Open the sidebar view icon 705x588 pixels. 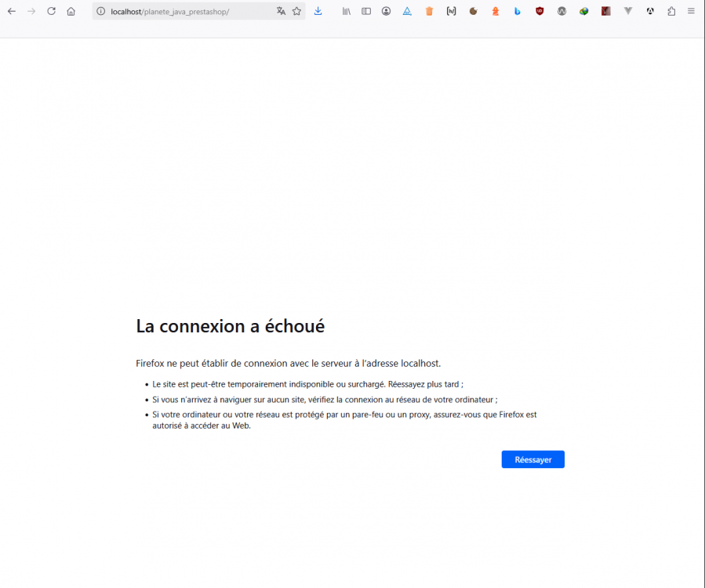click(365, 11)
